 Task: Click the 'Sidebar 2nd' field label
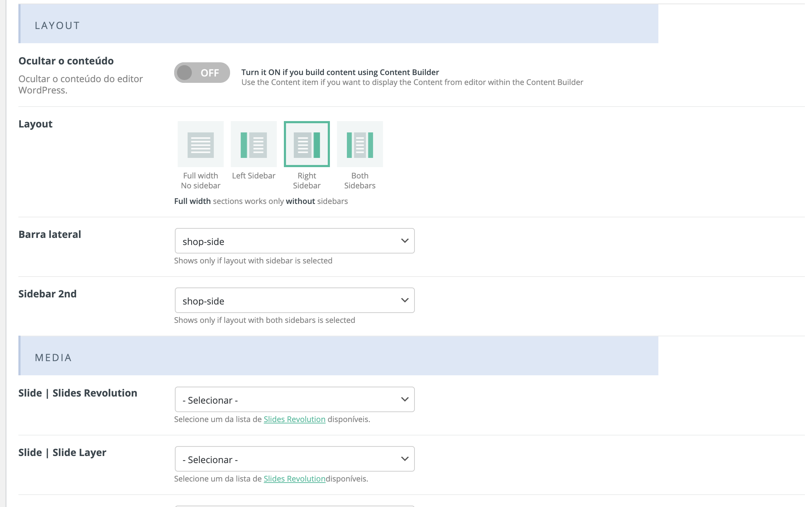(x=47, y=294)
